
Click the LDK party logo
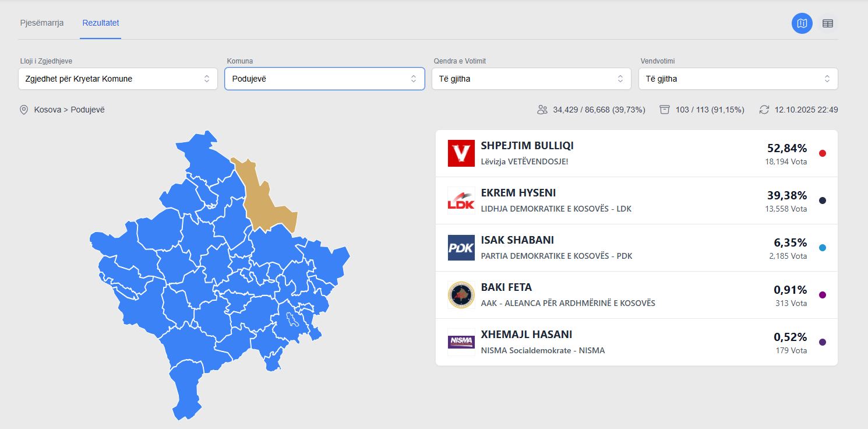461,201
